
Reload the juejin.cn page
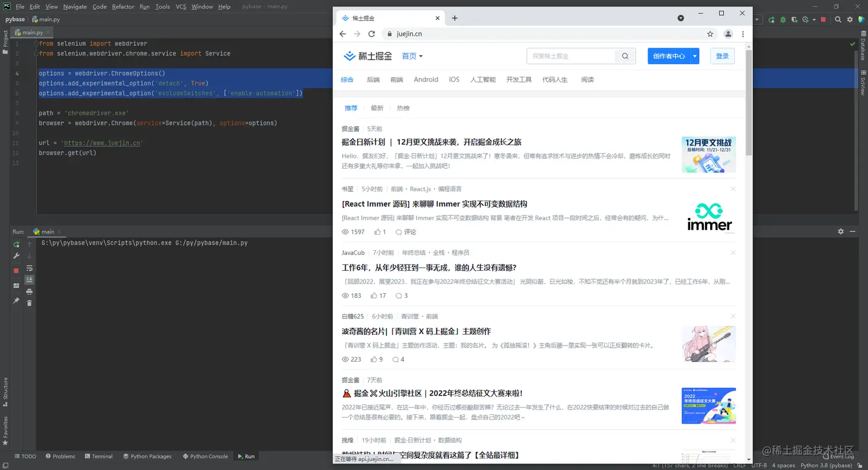371,34
